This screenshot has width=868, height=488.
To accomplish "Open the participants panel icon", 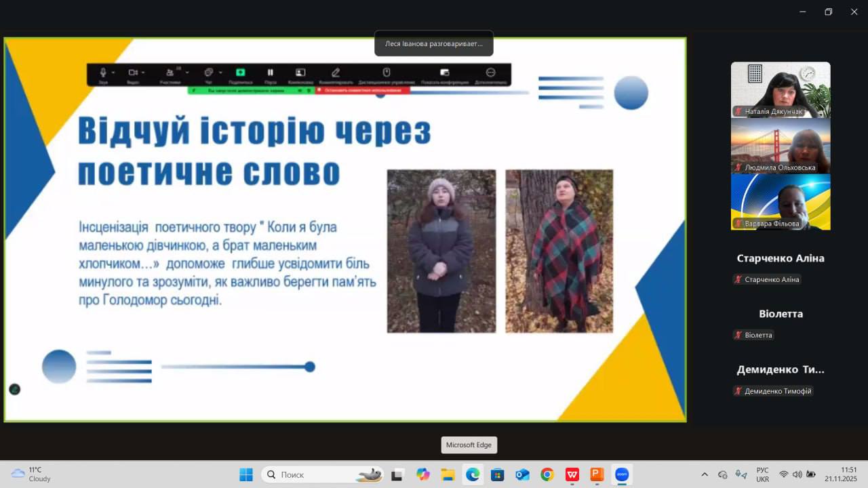I will 170,72.
